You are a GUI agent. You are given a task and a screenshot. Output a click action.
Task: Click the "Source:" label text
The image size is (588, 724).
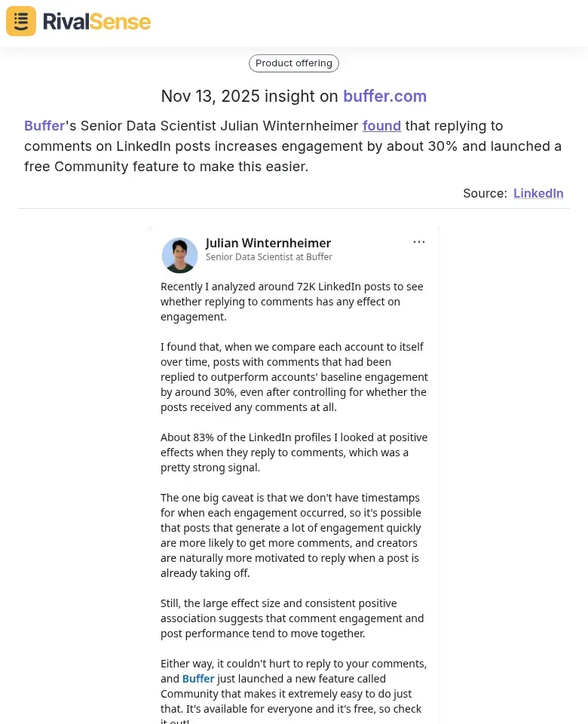tap(483, 193)
